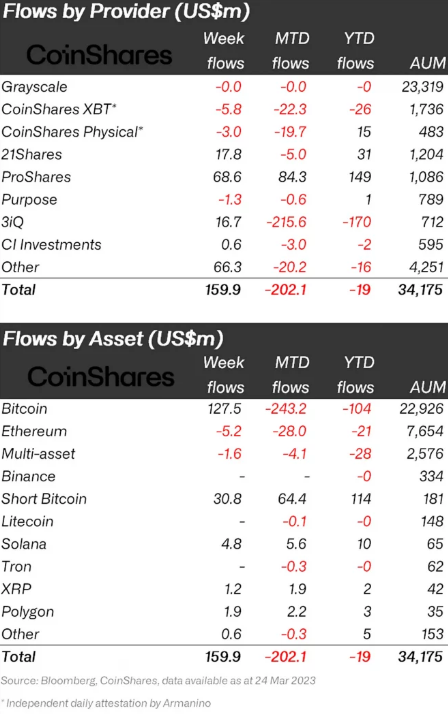Click the Armanino attestation footnote
448x714 pixels.
click(106, 703)
